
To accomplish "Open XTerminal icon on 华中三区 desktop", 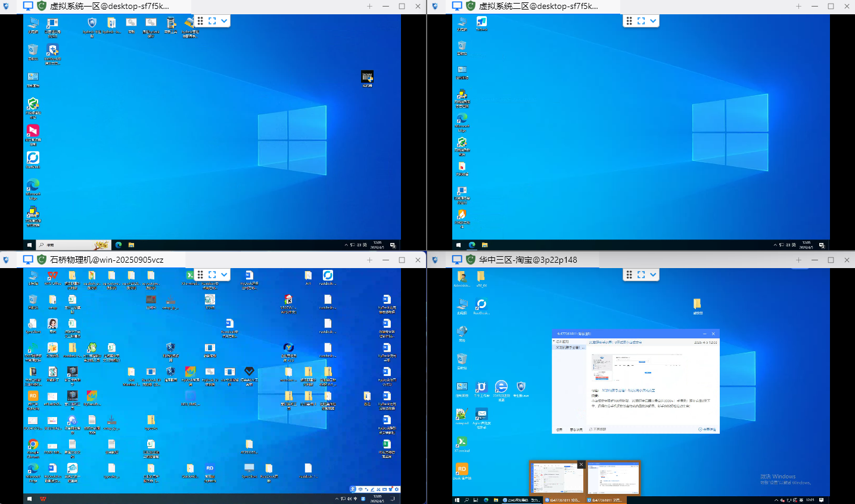I will pos(461,443).
